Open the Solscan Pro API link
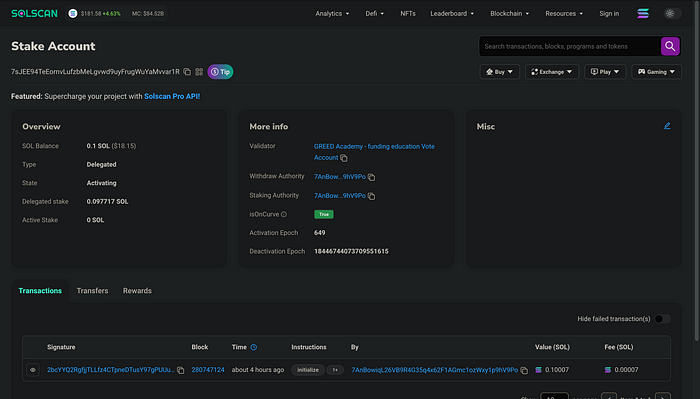The image size is (700, 399). (172, 96)
